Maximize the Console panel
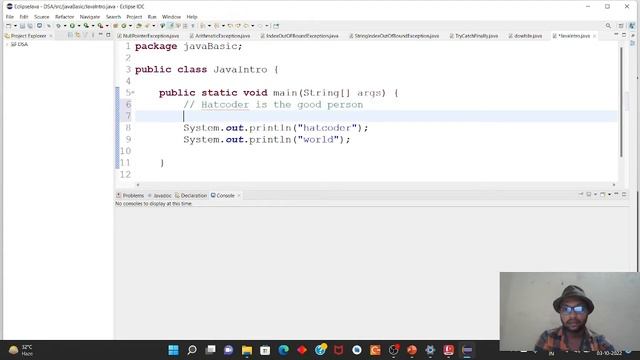 624,195
